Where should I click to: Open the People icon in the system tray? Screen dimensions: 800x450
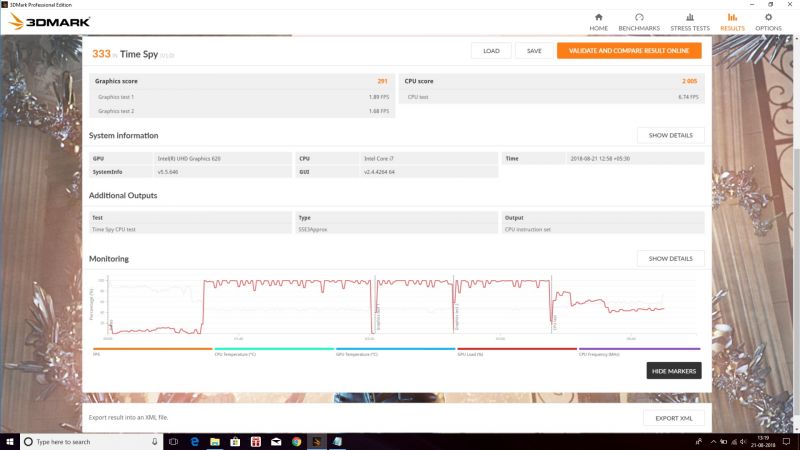pos(698,442)
